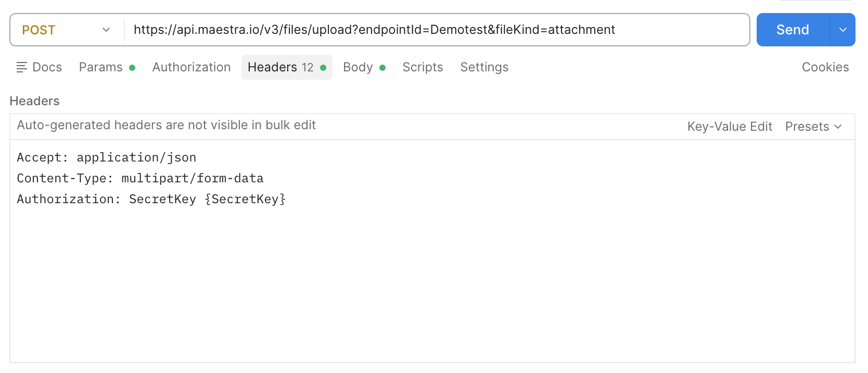Open the Settings tab
Screen dimensions: 868x373
(x=484, y=67)
